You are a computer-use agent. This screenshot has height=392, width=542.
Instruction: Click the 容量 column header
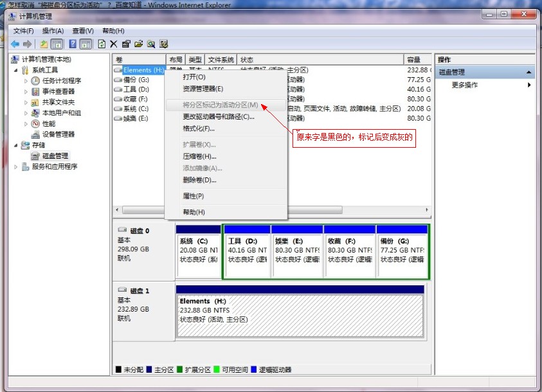click(x=415, y=59)
